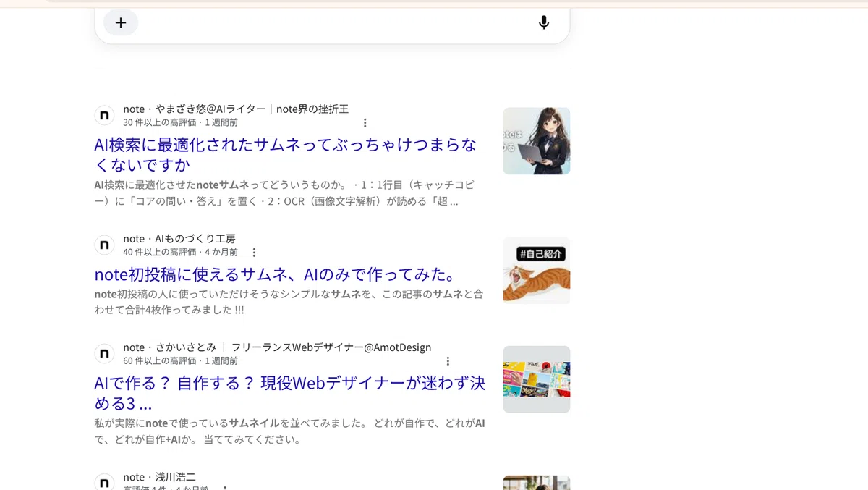Click the plus button in search box
Screen dimensions: 868x490
tap(121, 22)
